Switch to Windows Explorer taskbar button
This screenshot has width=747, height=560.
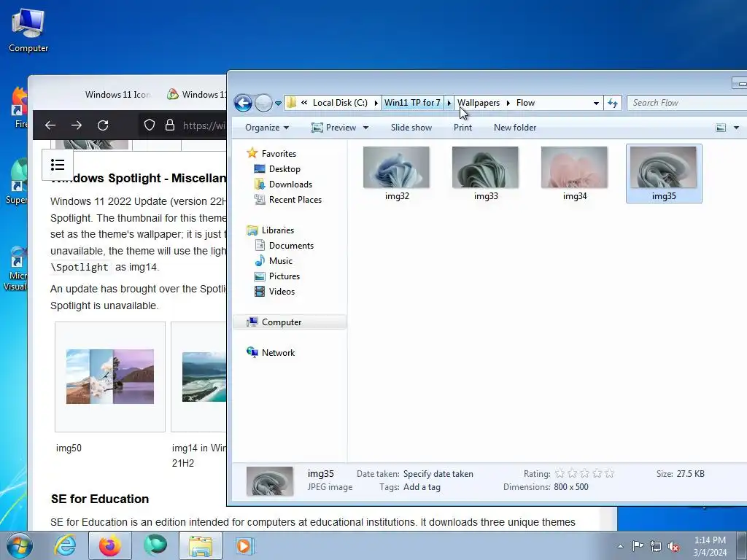(x=201, y=545)
